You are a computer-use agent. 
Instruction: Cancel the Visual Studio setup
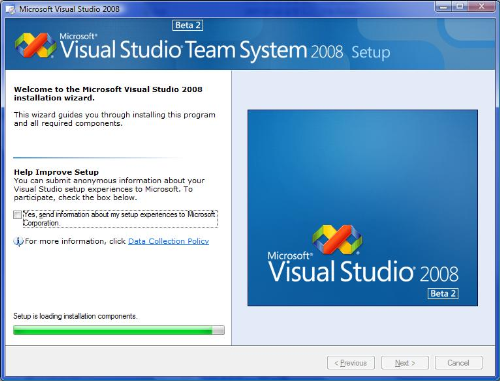(459, 363)
